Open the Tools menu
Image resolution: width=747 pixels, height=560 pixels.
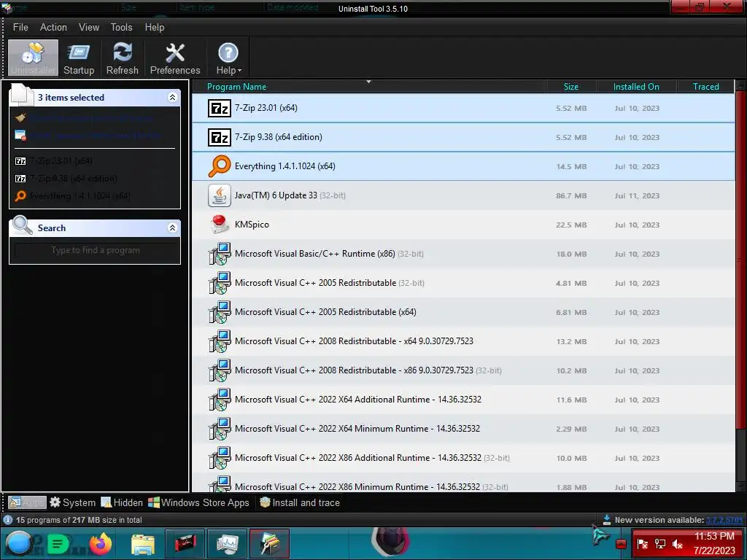pyautogui.click(x=122, y=27)
